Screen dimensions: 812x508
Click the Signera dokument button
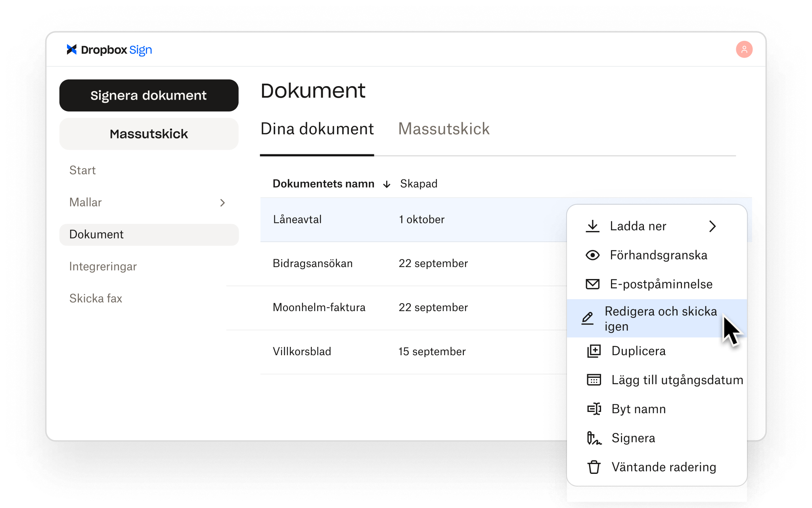(x=149, y=96)
